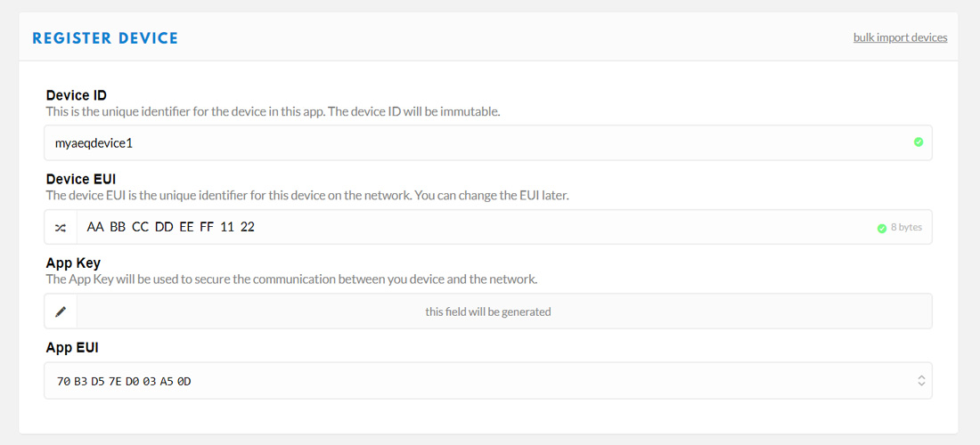980x445 pixels.
Task: Click the text 'this field will be generated'
Action: click(x=488, y=311)
